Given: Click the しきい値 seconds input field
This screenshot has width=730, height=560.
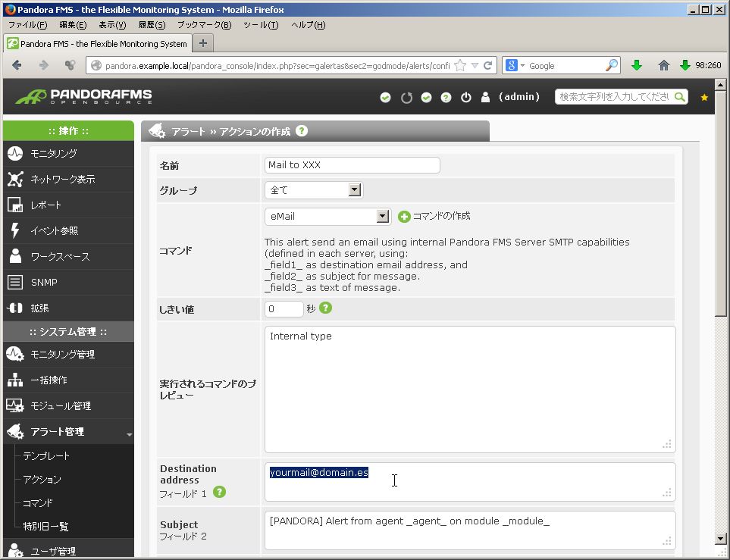Looking at the screenshot, I should pyautogui.click(x=284, y=308).
